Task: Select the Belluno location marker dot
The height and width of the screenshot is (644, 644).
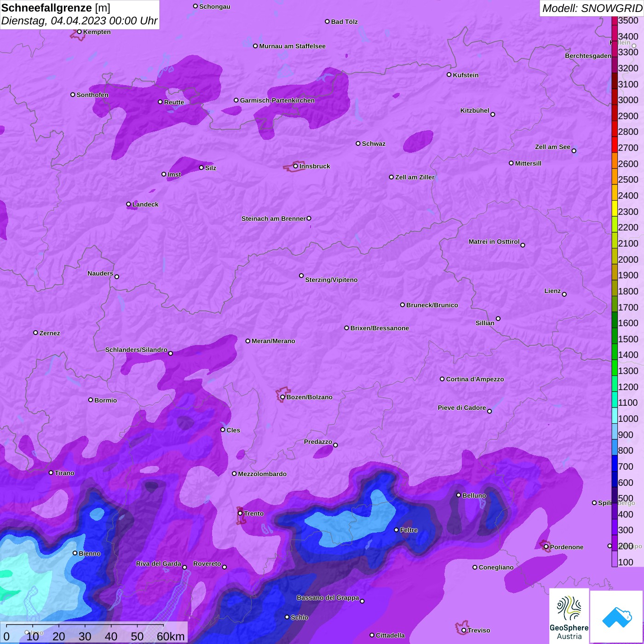Action: (x=459, y=495)
